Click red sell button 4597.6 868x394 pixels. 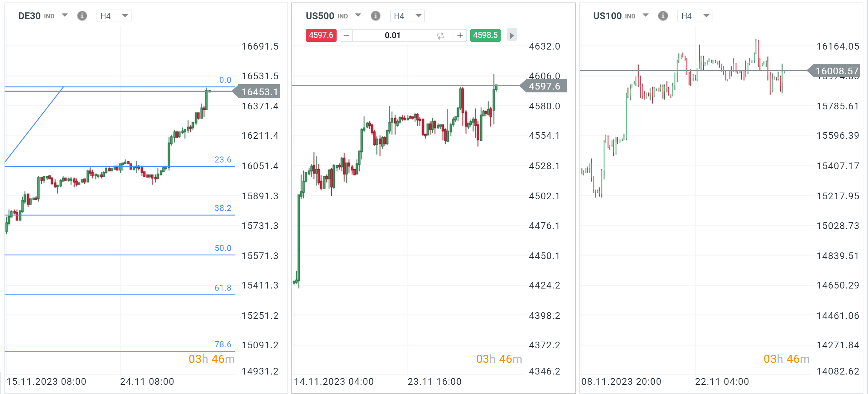point(321,35)
